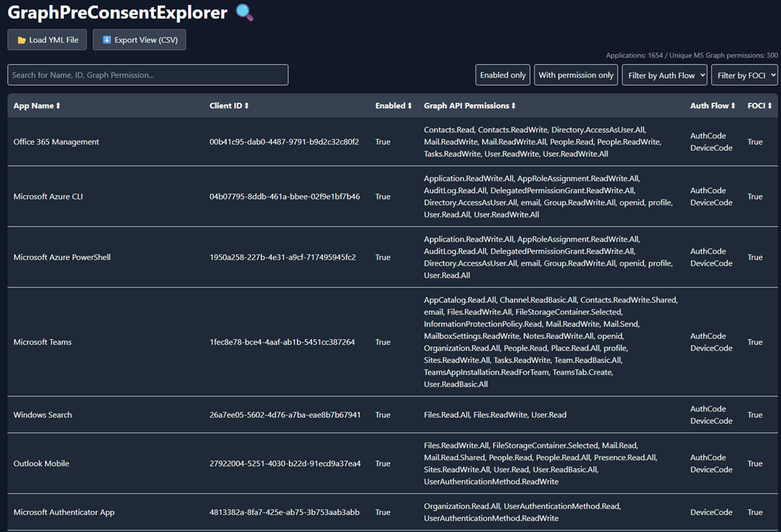Click Windows Search's Files.Read.All permissions text
The width and height of the screenshot is (781, 532).
coord(495,415)
